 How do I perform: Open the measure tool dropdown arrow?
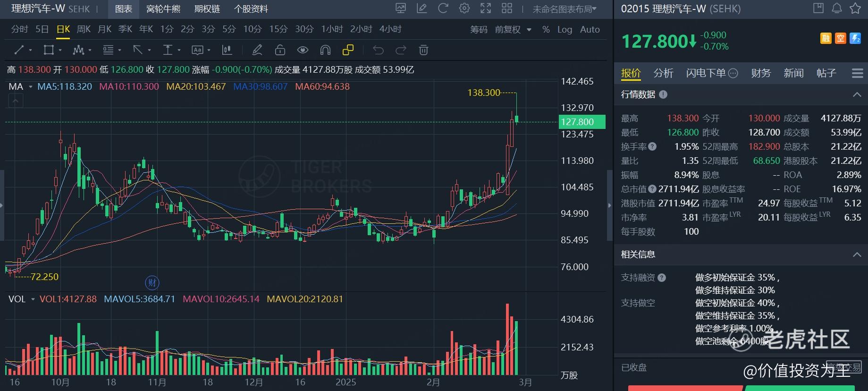tap(179, 50)
